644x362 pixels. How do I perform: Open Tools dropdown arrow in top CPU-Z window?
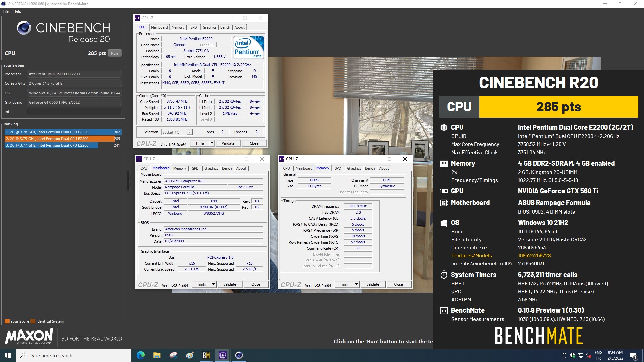pos(212,143)
